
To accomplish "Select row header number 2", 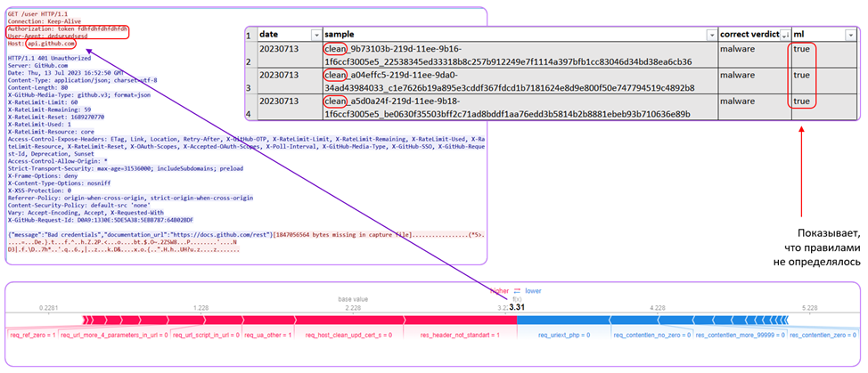I will (250, 62).
